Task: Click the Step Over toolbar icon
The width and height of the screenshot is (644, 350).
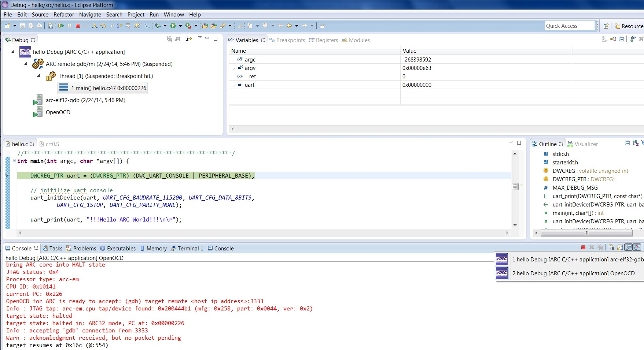Action: tap(103, 26)
